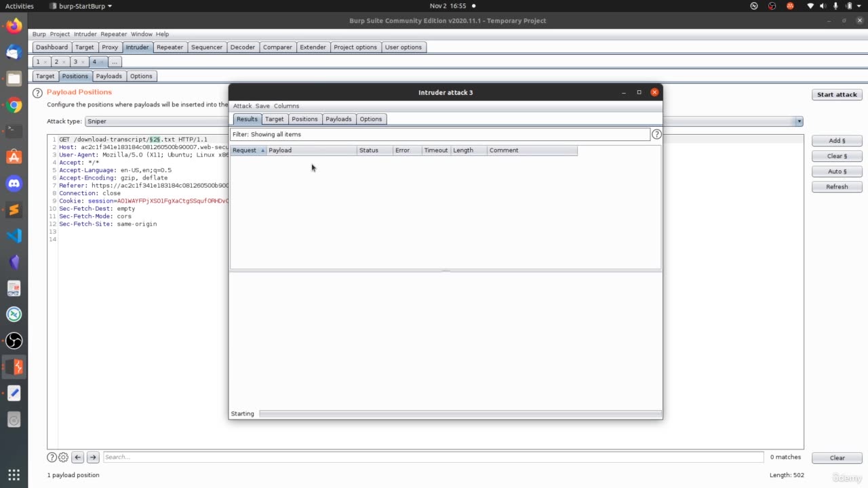868x488 pixels.
Task: Open the system network status icon
Action: [x=810, y=6]
